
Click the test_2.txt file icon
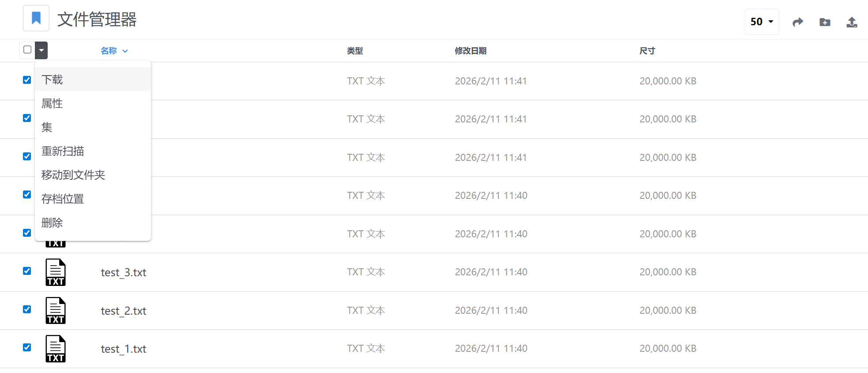[x=56, y=311]
